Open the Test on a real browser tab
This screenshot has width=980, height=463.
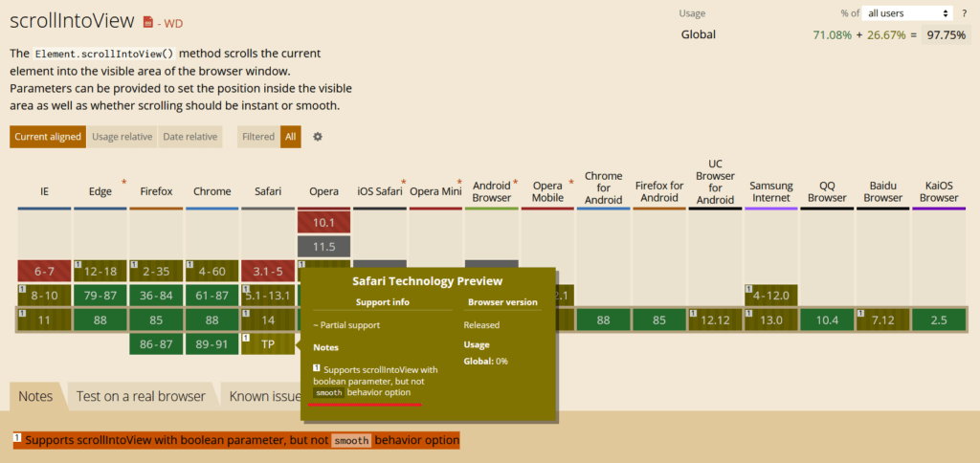(141, 396)
